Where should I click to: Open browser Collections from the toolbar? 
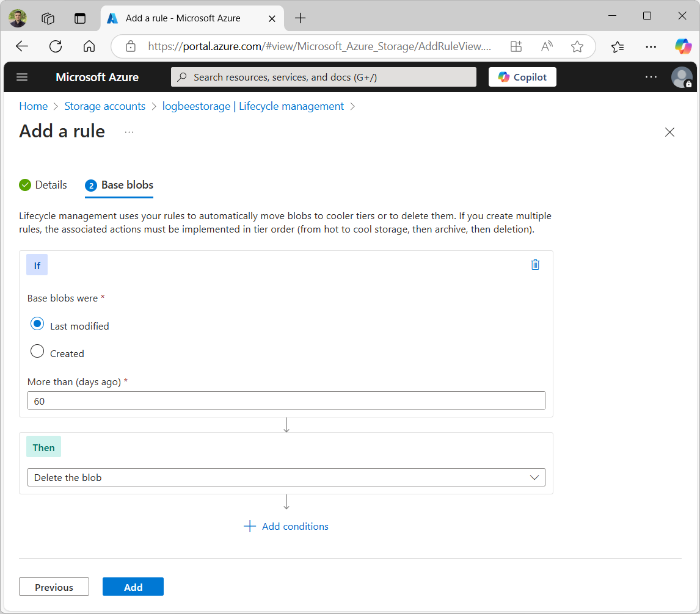(617, 46)
